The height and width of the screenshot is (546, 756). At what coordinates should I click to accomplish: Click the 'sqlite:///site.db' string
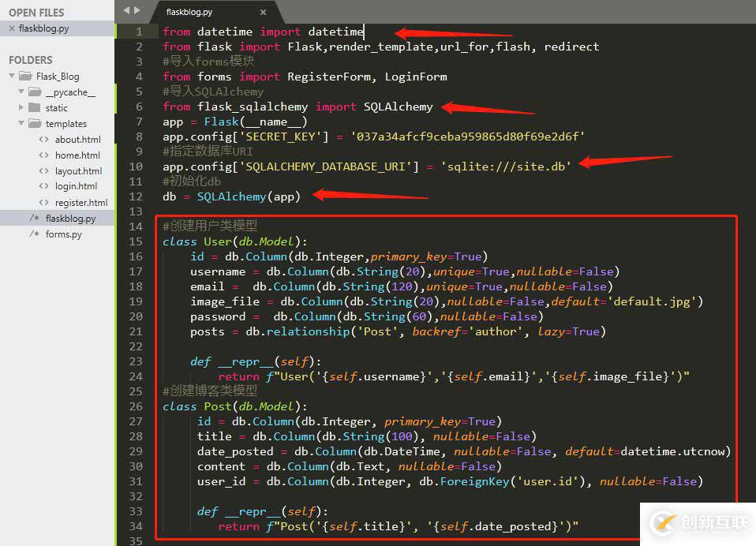[506, 166]
